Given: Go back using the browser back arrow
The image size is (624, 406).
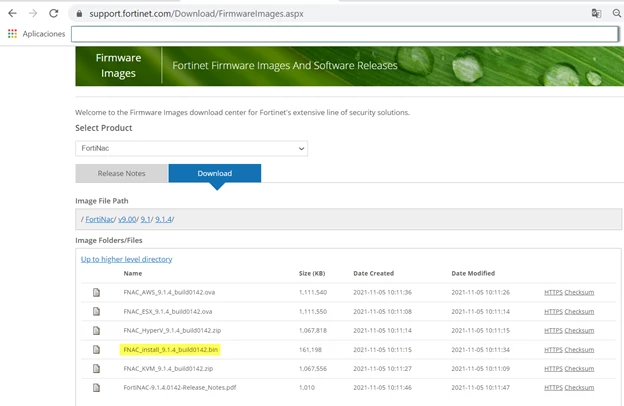Looking at the screenshot, I should (12, 14).
